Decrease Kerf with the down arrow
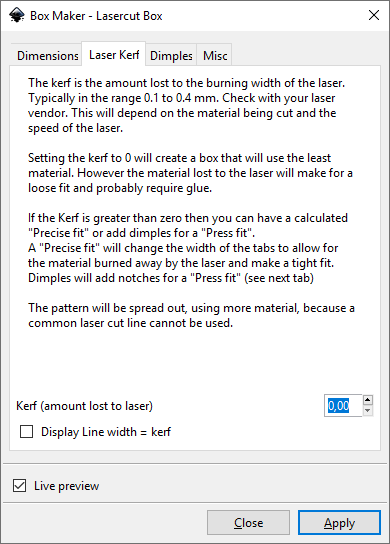This screenshot has width=390, height=544. click(x=368, y=411)
